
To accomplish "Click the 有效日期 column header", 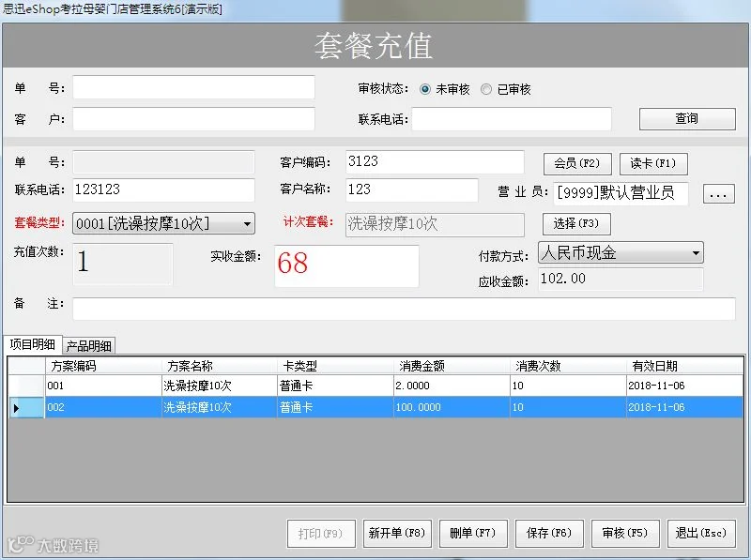I will click(x=685, y=366).
